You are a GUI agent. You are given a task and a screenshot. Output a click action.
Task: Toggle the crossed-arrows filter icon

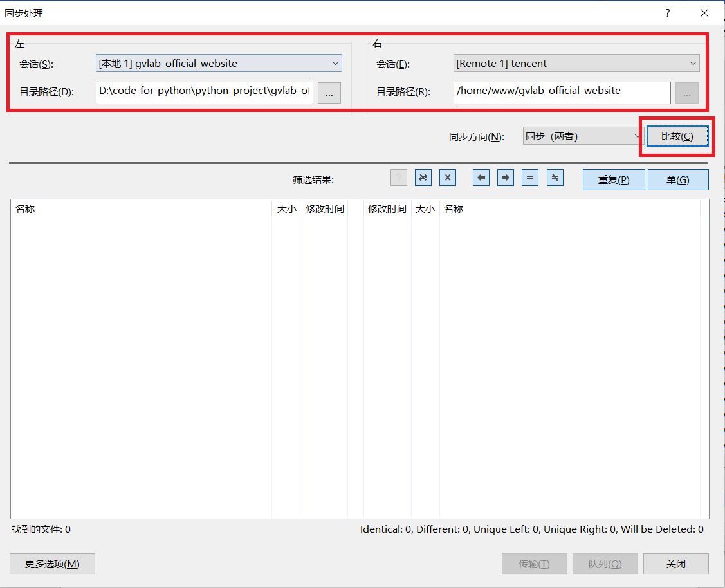pos(423,178)
